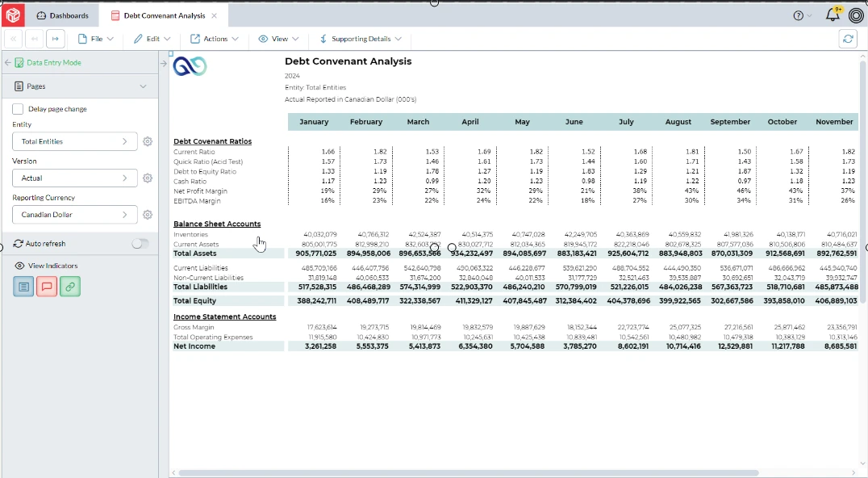Open the Reporting Currency Canadian Dollar selector
The image size is (868, 478).
(75, 214)
